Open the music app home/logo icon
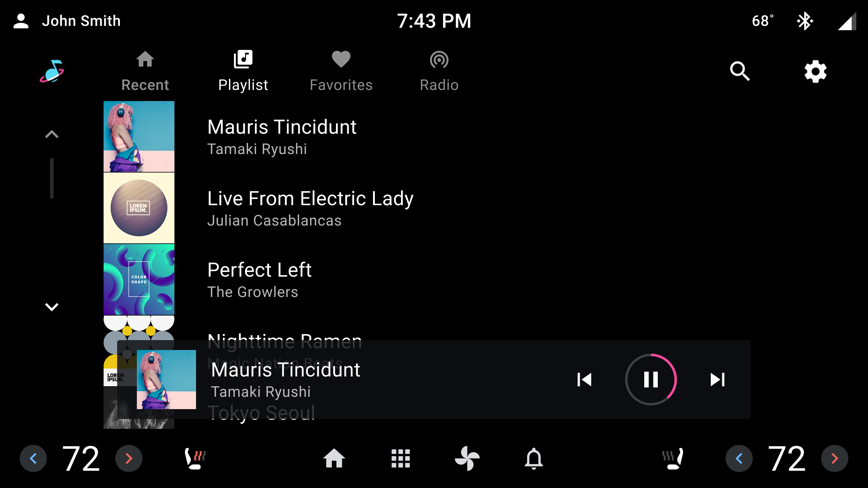 (x=53, y=71)
